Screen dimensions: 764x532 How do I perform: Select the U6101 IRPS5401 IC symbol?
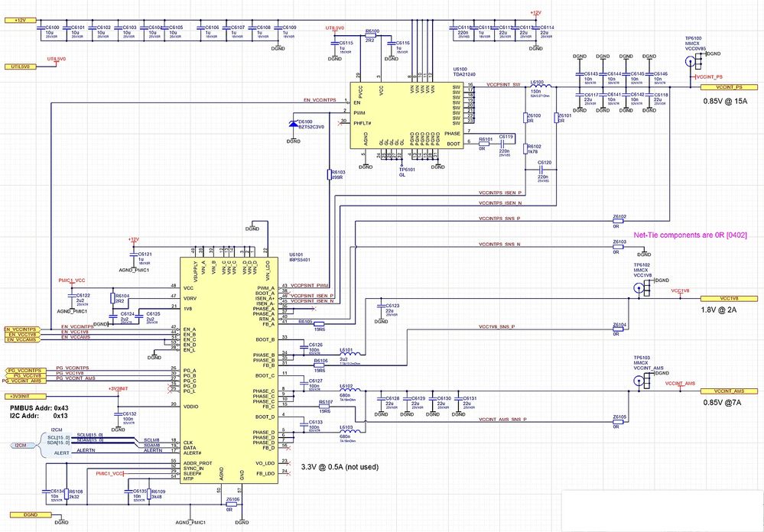point(229,370)
